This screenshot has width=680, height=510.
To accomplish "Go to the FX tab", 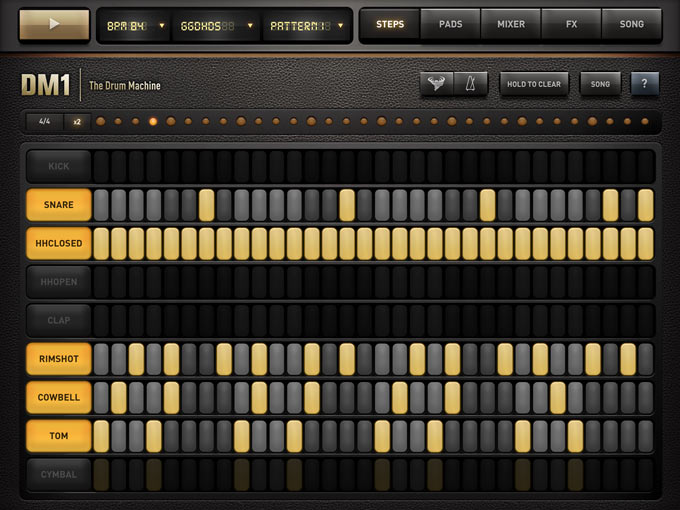I will pos(571,24).
